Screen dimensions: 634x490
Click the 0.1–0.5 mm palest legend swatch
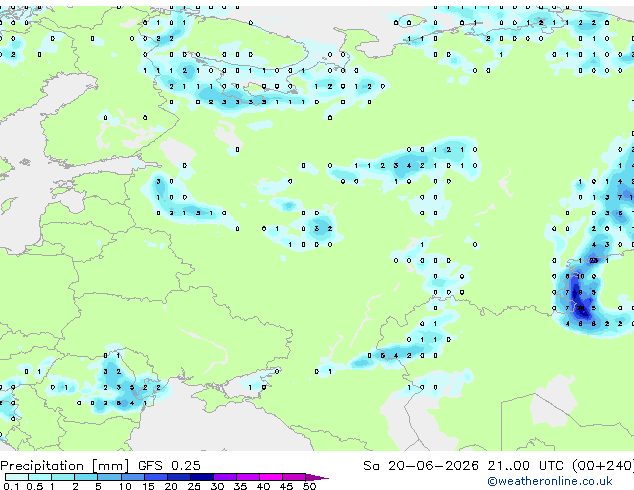tap(17, 477)
